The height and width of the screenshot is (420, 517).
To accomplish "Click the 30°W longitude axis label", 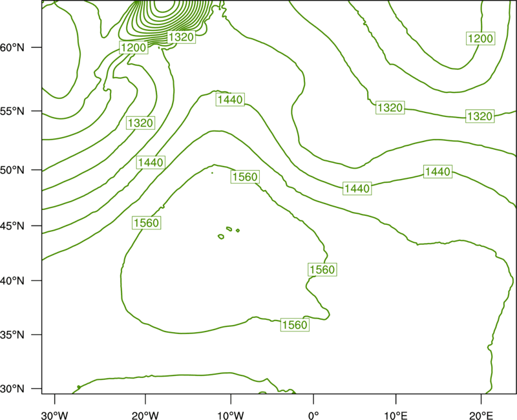I will 55,415.
